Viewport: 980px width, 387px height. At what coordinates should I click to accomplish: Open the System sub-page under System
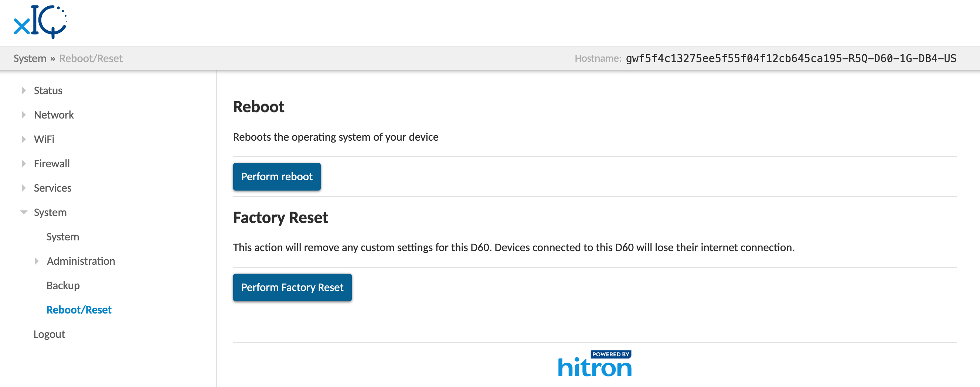pyautogui.click(x=63, y=237)
